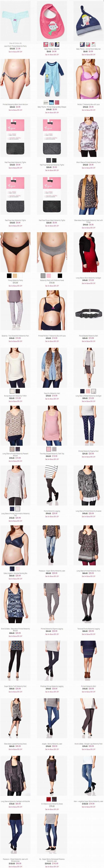The image size is (104, 868).
Task: Select the black swatch under Thong Maternity Panty
Action: point(9,275)
